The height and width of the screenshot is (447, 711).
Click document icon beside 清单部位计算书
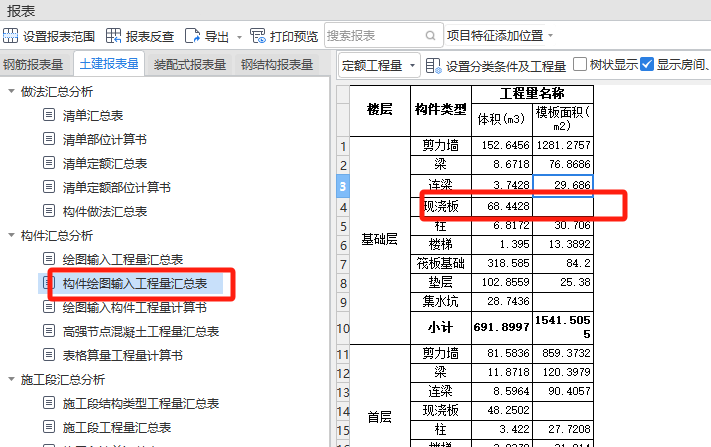tap(49, 139)
